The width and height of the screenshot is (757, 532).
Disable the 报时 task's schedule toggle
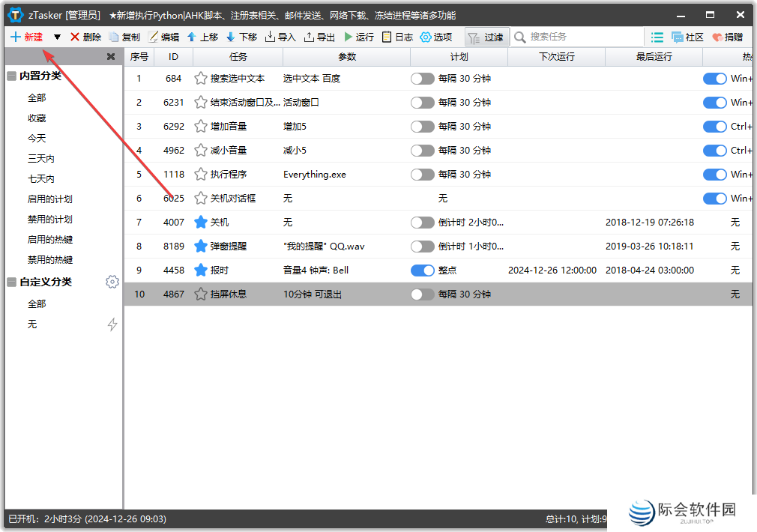click(x=423, y=270)
